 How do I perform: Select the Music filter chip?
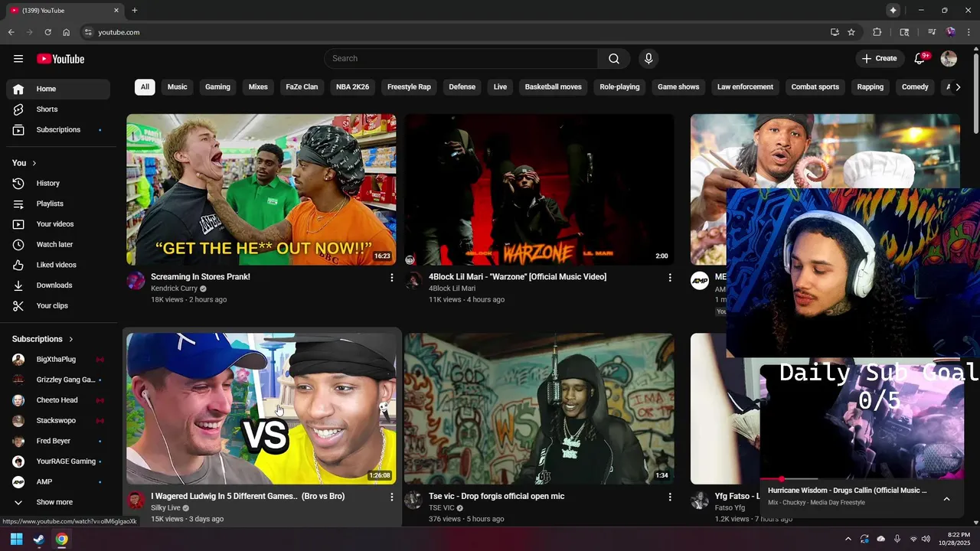[x=178, y=87]
